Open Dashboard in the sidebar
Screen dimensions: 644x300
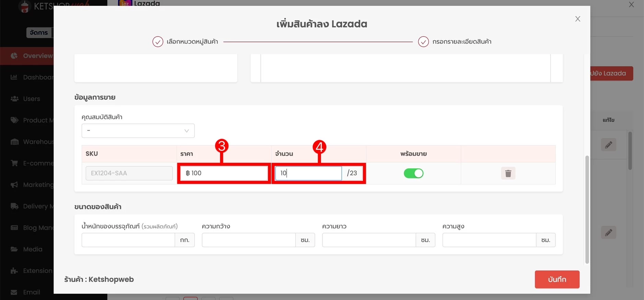(x=27, y=77)
